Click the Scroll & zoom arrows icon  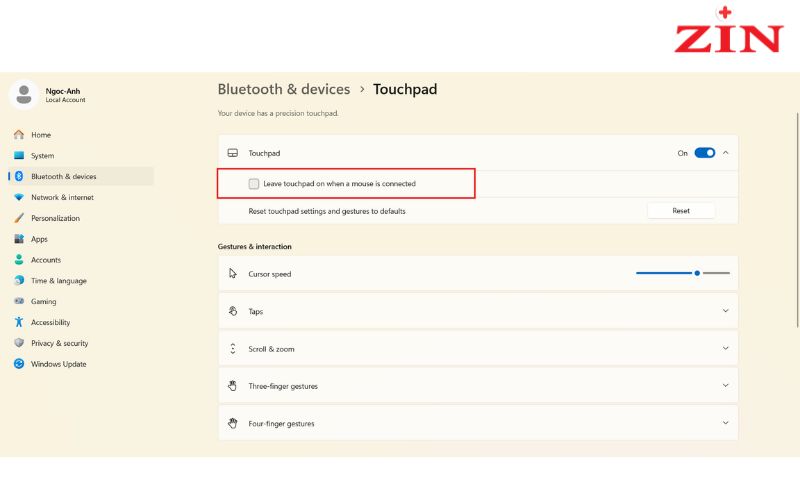tap(233, 348)
